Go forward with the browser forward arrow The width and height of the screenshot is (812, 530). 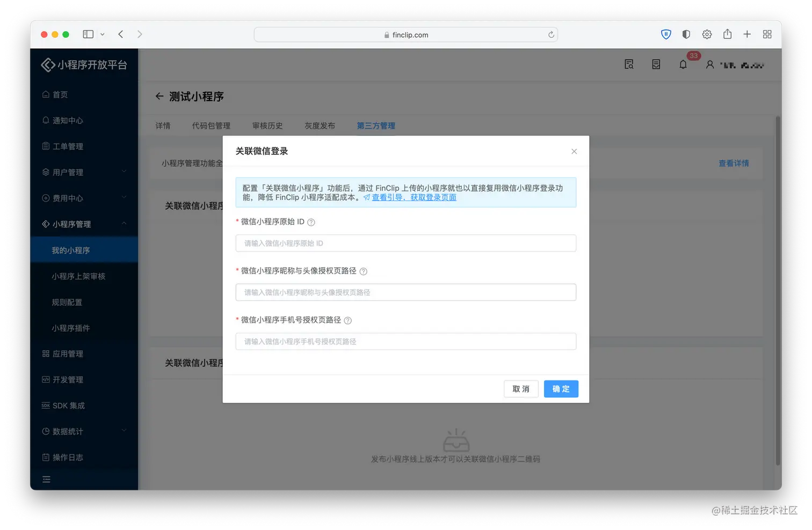(140, 34)
